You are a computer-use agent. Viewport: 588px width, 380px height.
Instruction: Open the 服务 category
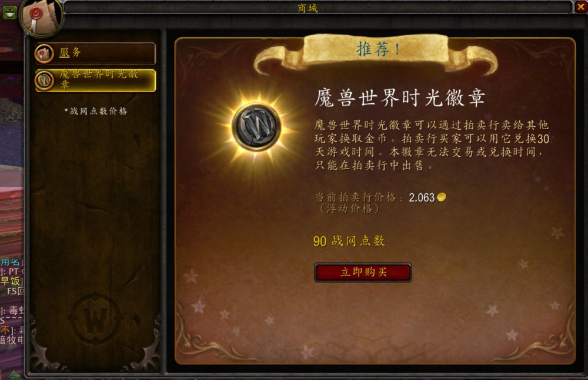pos(95,53)
